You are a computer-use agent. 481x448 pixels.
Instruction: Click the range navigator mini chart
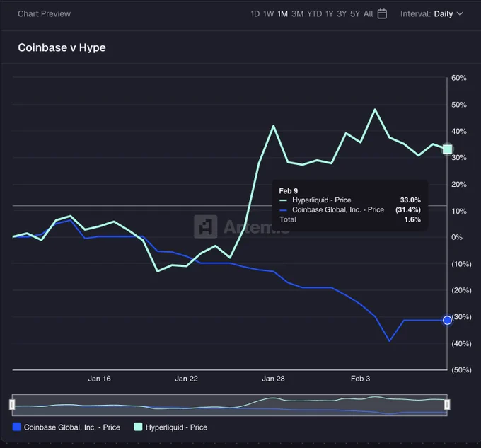229,405
